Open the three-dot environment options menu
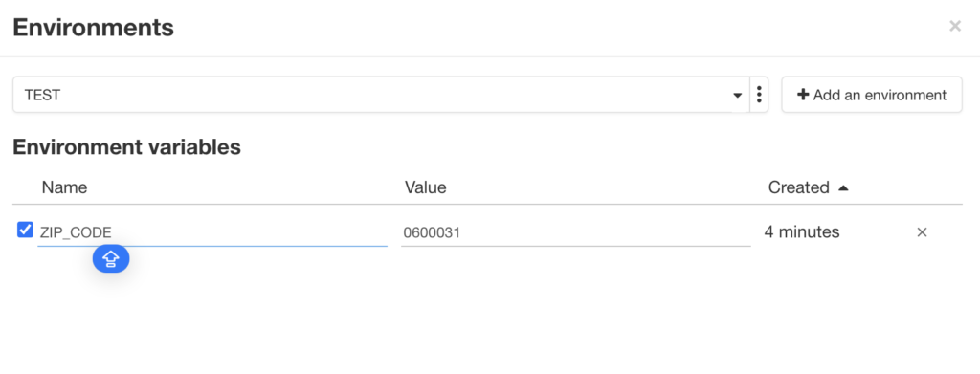This screenshot has width=980, height=374. click(x=759, y=95)
